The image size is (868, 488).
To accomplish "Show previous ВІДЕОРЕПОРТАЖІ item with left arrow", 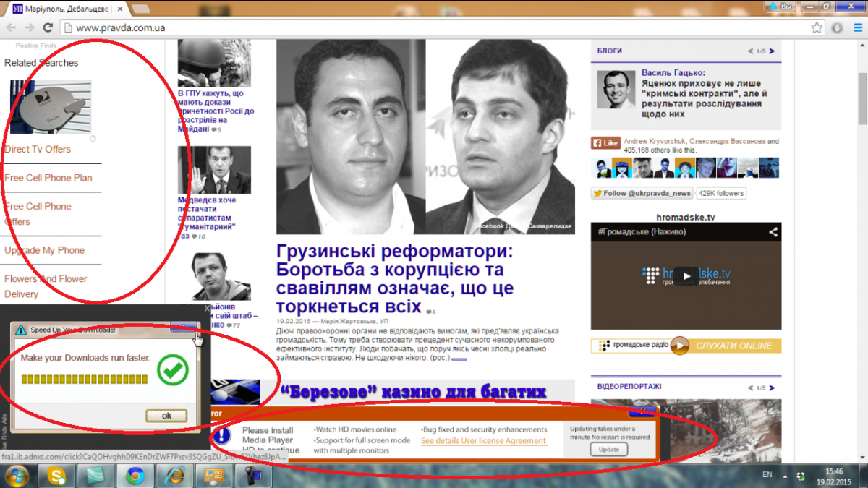I will click(x=751, y=388).
